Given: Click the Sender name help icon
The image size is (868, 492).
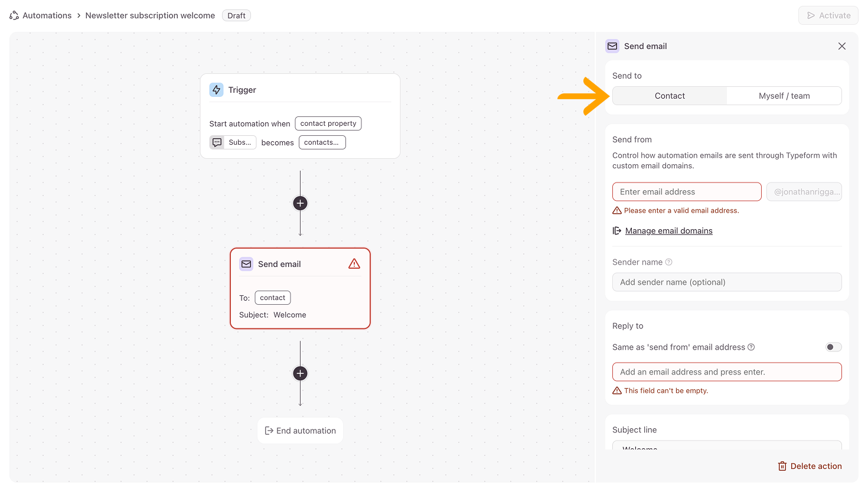Looking at the screenshot, I should pos(668,262).
